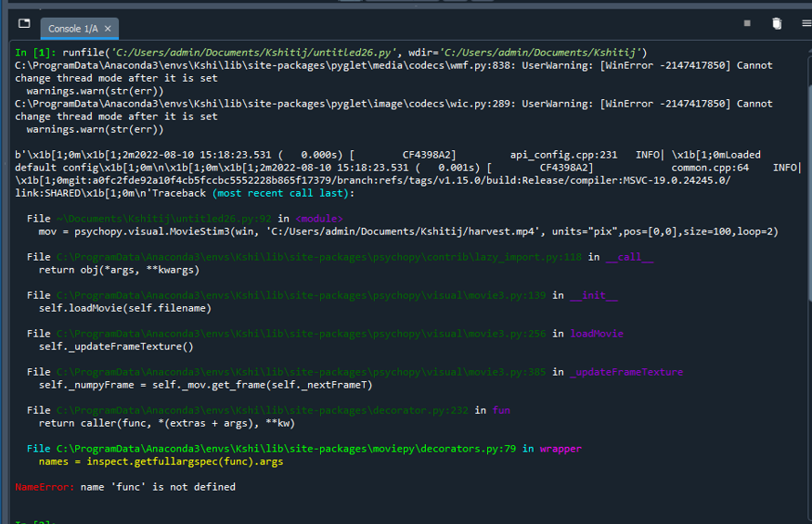Open the movie3.py:256 traceback link
The height and width of the screenshot is (524, 812).
[301, 334]
